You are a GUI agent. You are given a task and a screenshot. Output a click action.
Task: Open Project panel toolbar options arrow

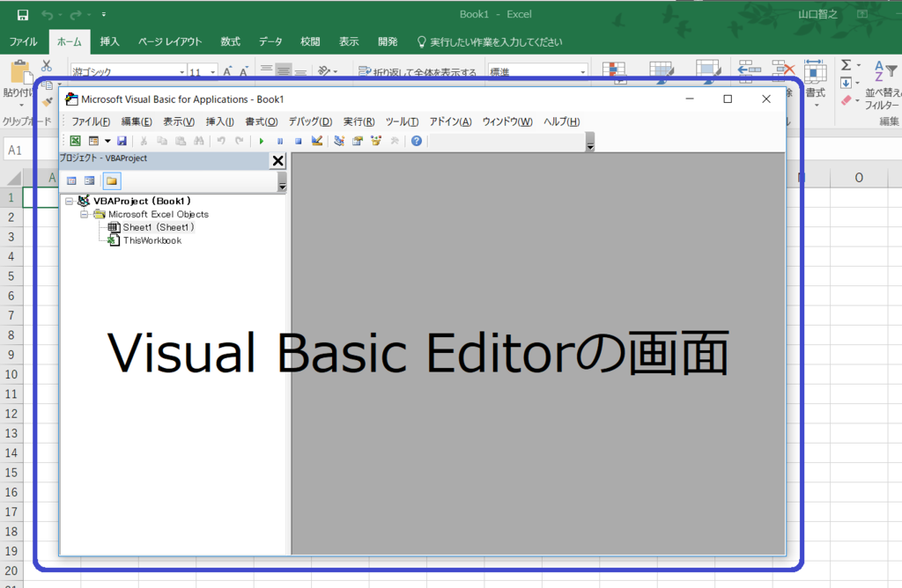coord(282,182)
